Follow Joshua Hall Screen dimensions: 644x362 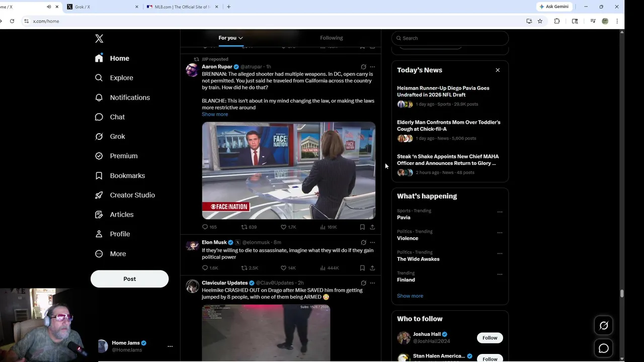click(x=490, y=338)
